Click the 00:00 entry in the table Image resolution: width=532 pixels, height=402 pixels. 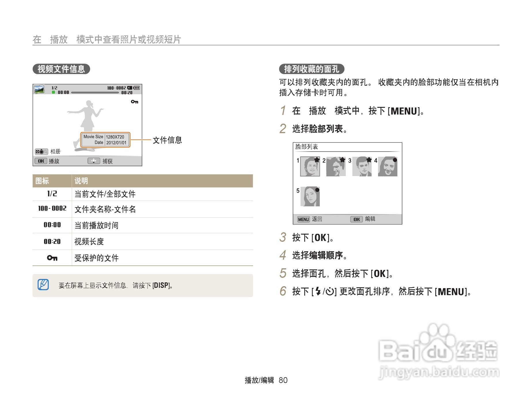(52, 225)
